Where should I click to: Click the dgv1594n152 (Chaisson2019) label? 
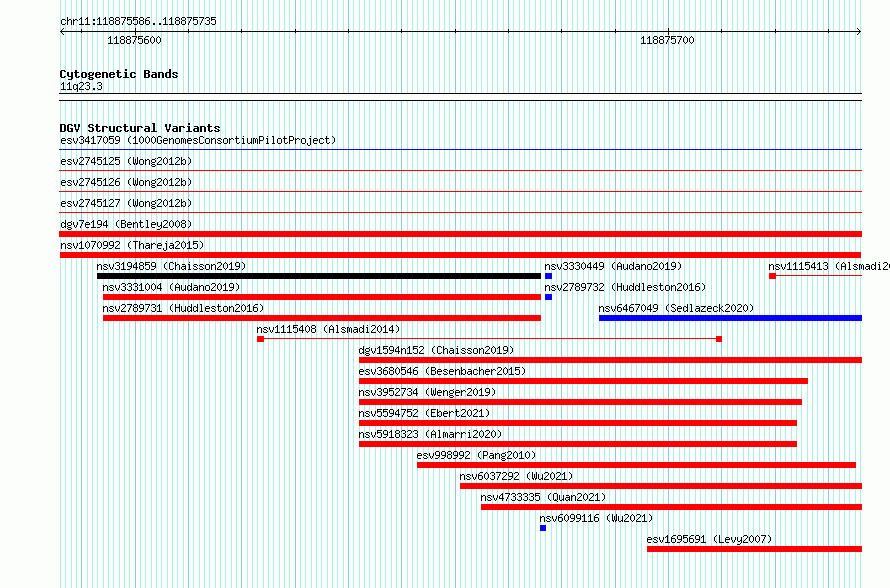(436, 350)
